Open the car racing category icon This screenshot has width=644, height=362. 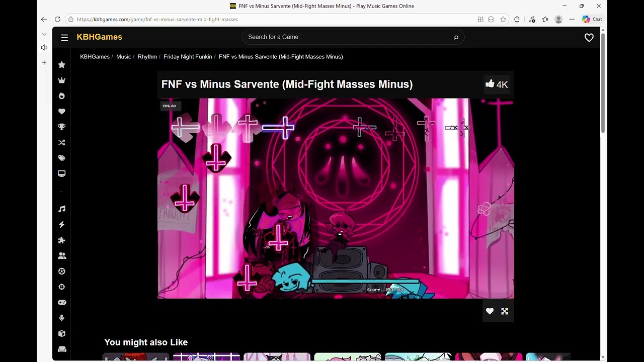point(62,349)
